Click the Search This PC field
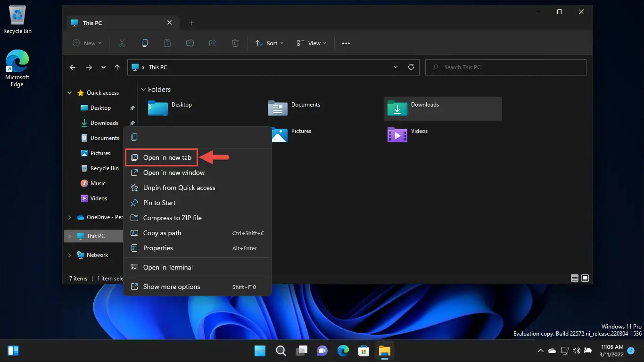This screenshot has height=362, width=644. 506,67
